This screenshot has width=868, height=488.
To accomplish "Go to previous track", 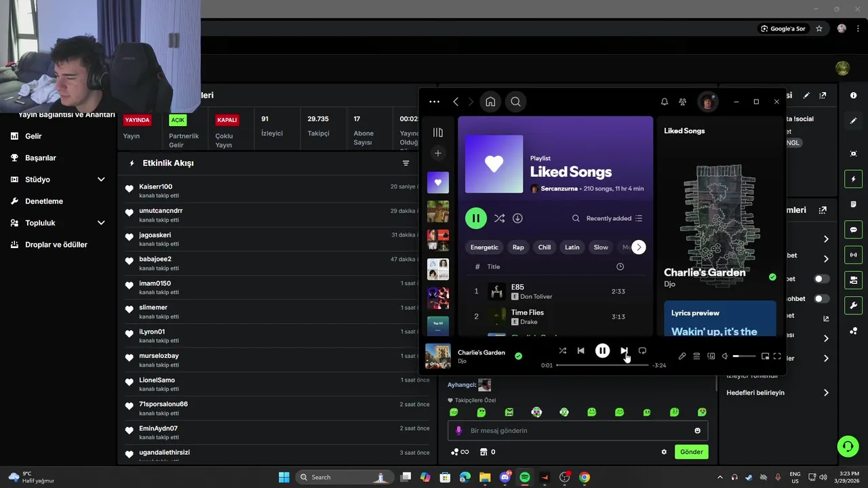I will tap(580, 350).
